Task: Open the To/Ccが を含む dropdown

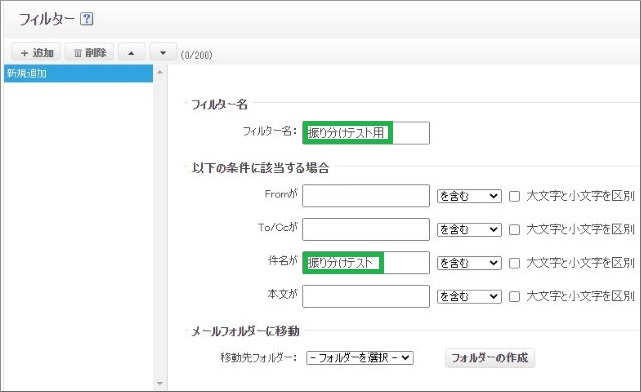Action: tap(469, 230)
